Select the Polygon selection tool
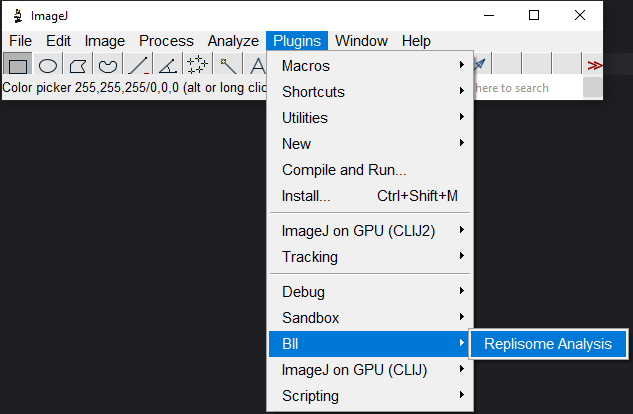Viewport: 633px width, 414px height. [x=78, y=65]
